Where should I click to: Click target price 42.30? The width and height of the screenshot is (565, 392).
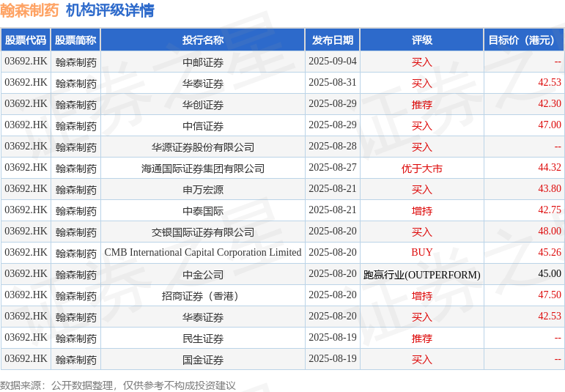coord(550,104)
